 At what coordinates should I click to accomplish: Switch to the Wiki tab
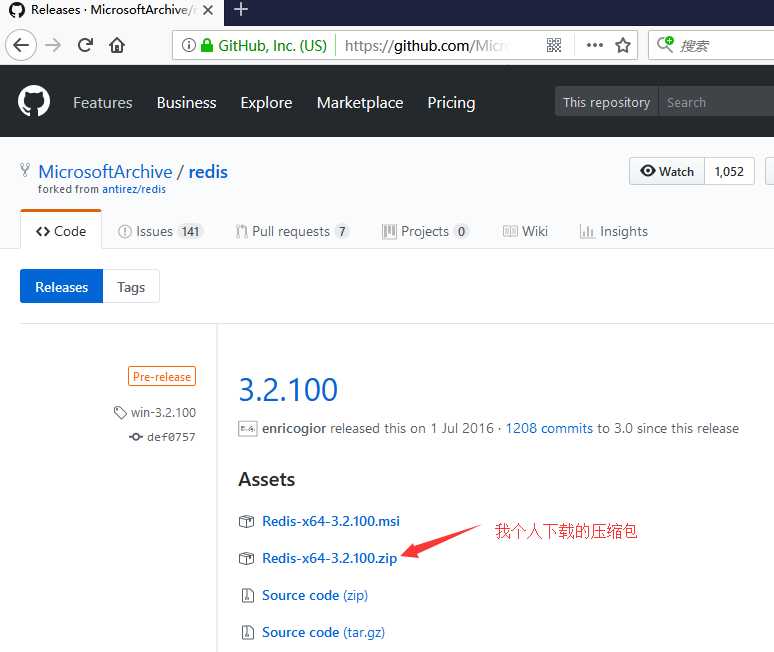pos(525,231)
